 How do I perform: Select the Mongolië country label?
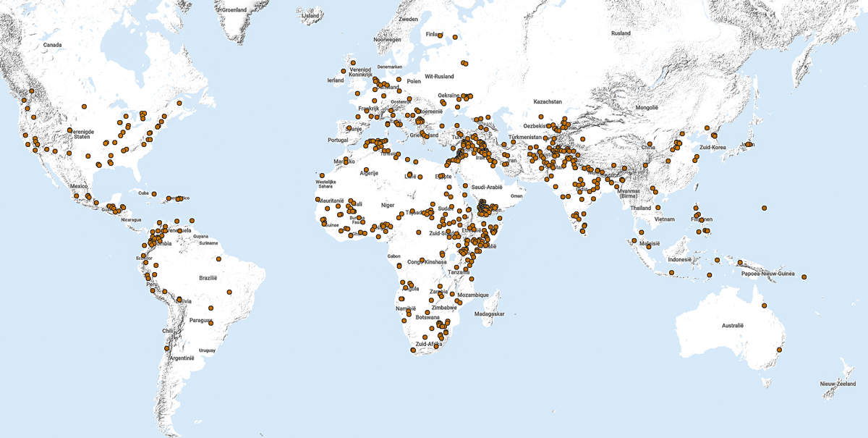(646, 107)
